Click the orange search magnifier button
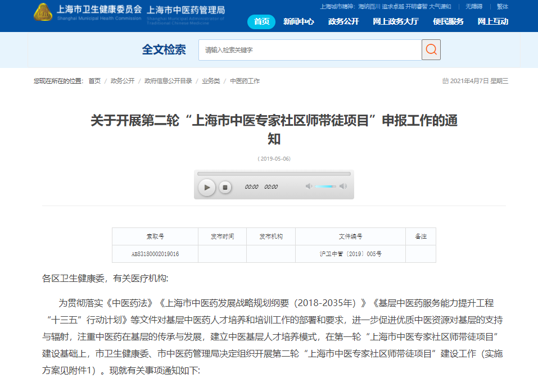The width and height of the screenshot is (538, 392). (x=431, y=49)
